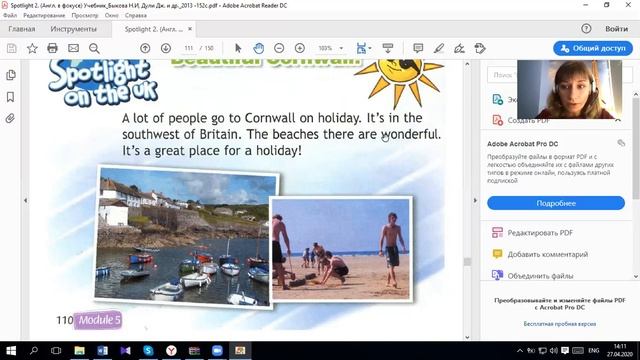
Task: Switch to the Главная tab
Action: point(22,29)
